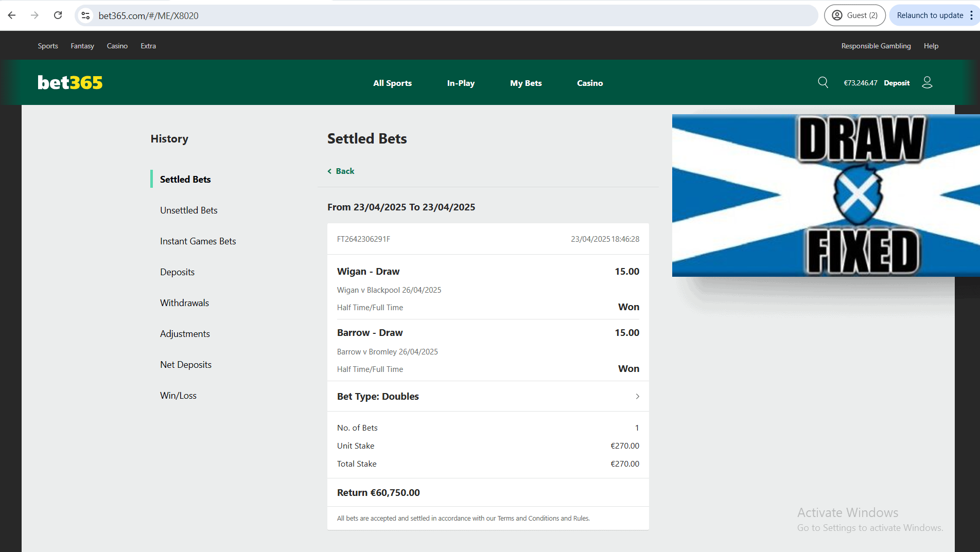Open Withdrawals history
Screen dimensions: 980x552
tap(184, 302)
